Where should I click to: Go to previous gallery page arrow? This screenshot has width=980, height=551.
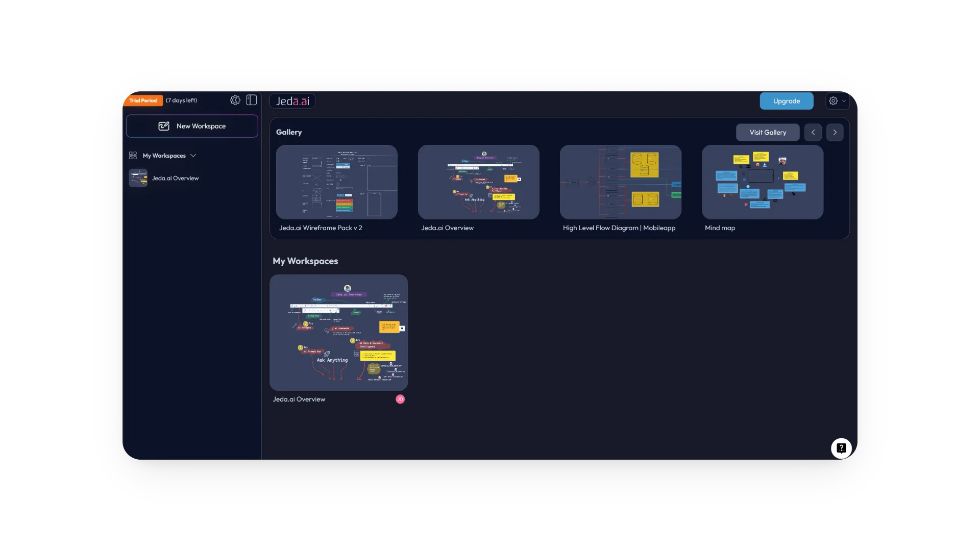pos(813,132)
